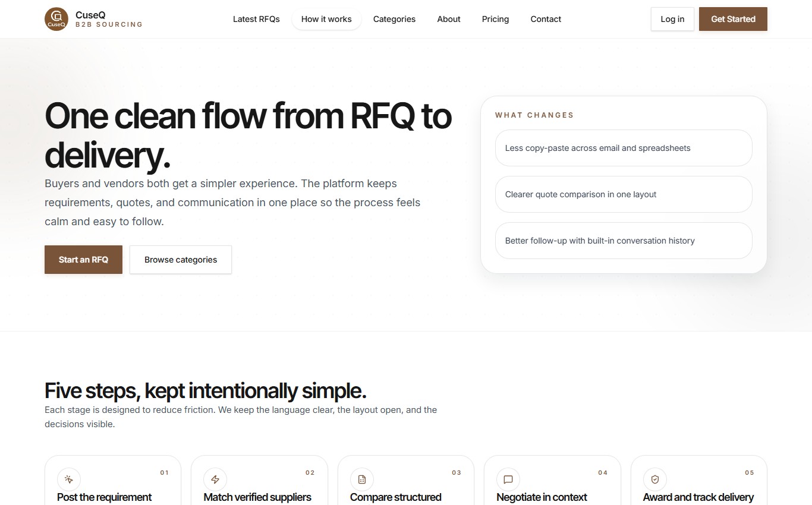This screenshot has width=812, height=505.
Task: Select the 'Clearer quote comparison in one layout' item
Action: point(624,194)
